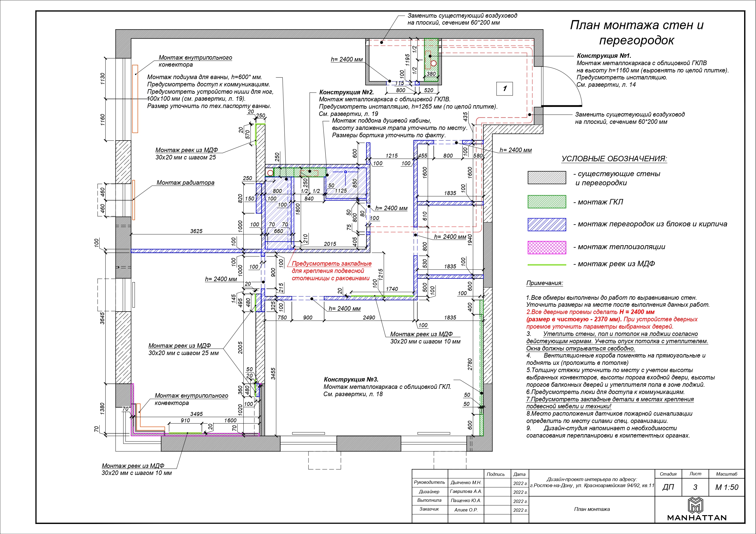Click the green MDF slat line legend sample
The width and height of the screenshot is (756, 534).
point(546,264)
